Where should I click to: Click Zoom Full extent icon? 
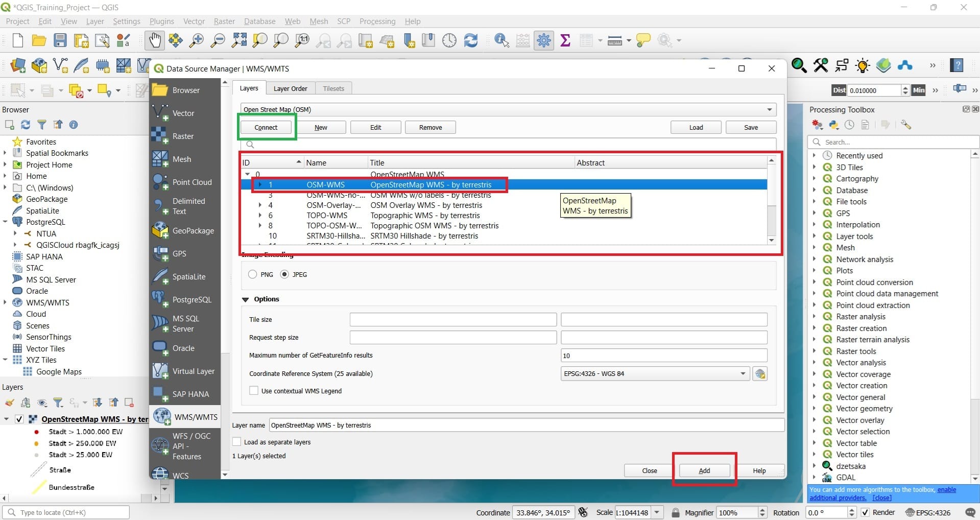pyautogui.click(x=238, y=40)
